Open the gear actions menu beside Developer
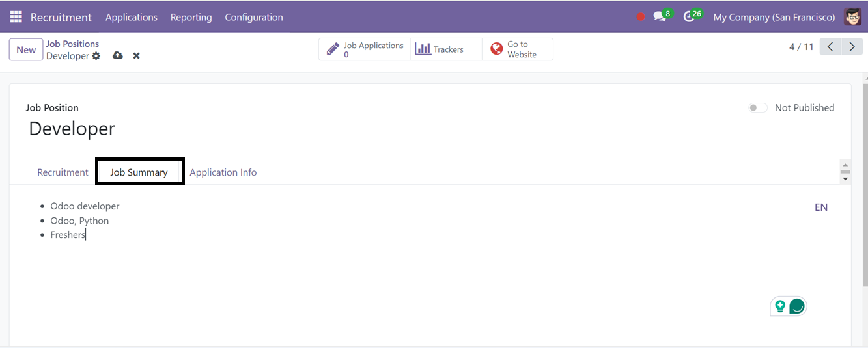 coord(96,56)
